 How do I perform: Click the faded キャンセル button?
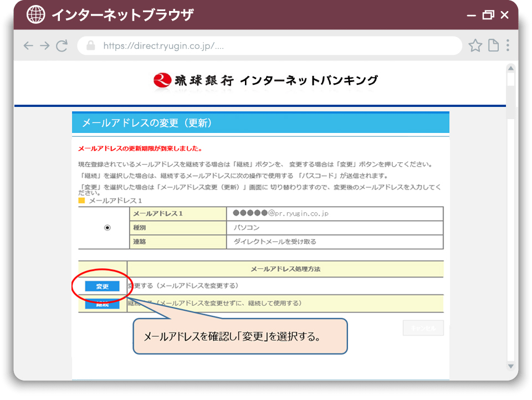click(423, 328)
